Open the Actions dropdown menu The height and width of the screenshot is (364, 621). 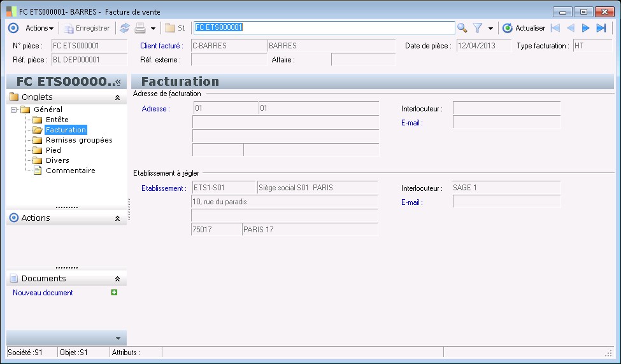[39, 28]
